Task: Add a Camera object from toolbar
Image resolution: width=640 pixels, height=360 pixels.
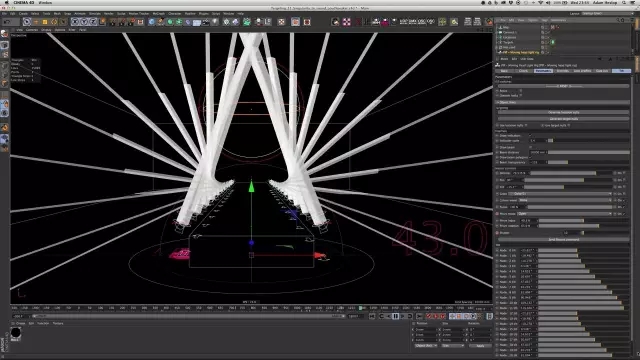Action: (x=206, y=22)
